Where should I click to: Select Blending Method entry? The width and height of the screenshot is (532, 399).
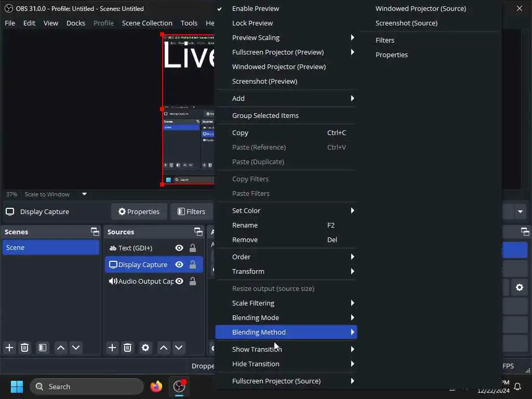(286, 332)
